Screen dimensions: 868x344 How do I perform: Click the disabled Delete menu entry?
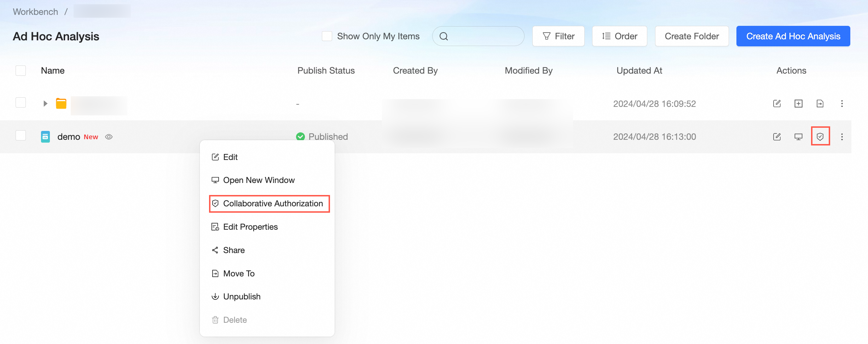[x=267, y=320]
